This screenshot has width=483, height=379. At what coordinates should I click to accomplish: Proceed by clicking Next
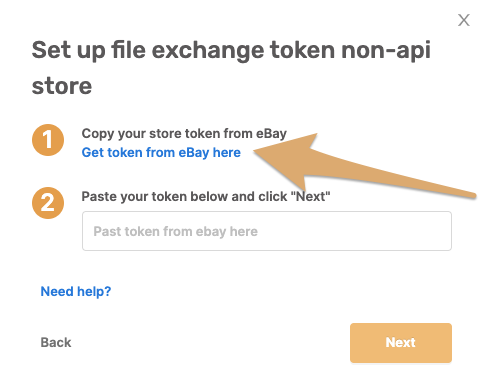tap(401, 343)
